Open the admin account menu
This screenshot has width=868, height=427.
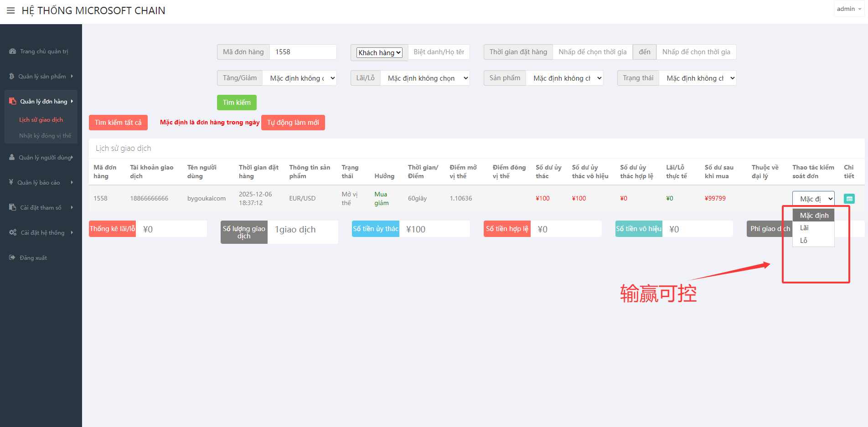(848, 9)
